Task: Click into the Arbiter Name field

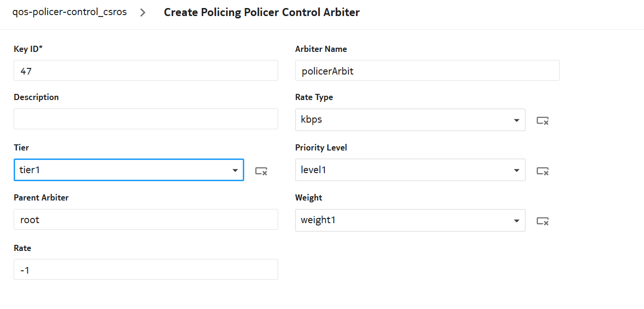Action: pos(427,70)
